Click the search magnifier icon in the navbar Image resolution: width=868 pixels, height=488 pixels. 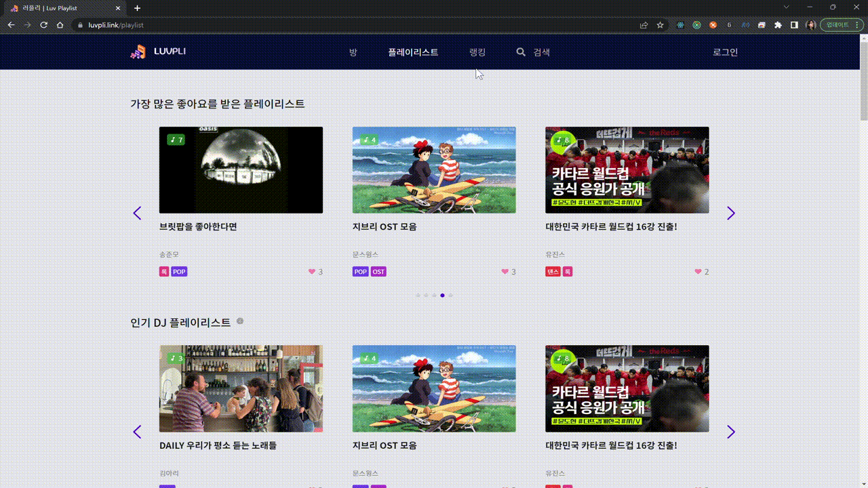[521, 52]
